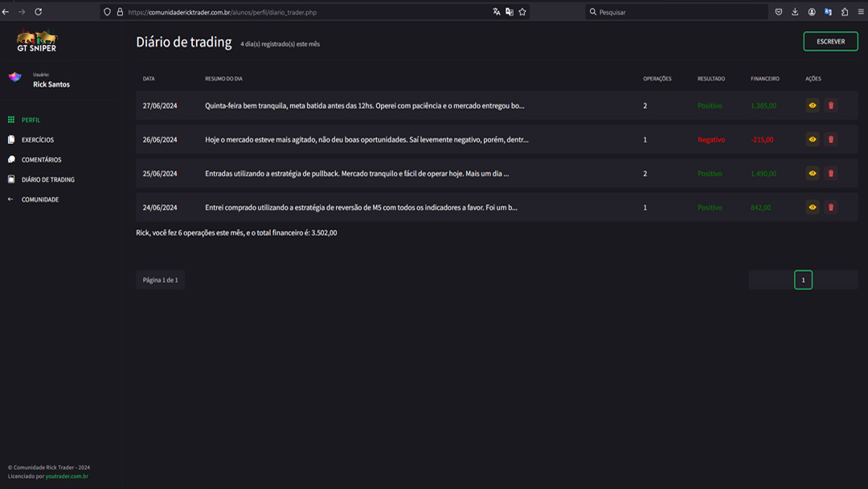Click the browser reload icon
Viewport: 868px width, 489px height.
pyautogui.click(x=38, y=12)
